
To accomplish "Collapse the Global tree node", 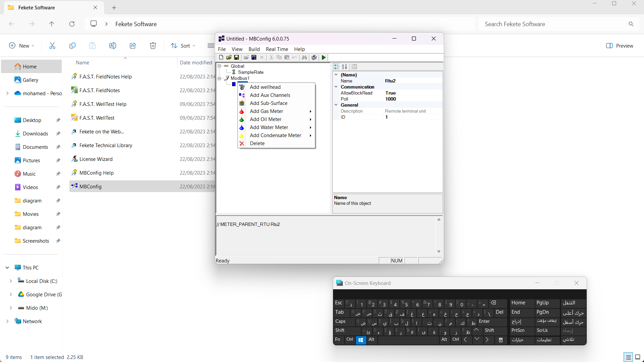I will pos(219,66).
